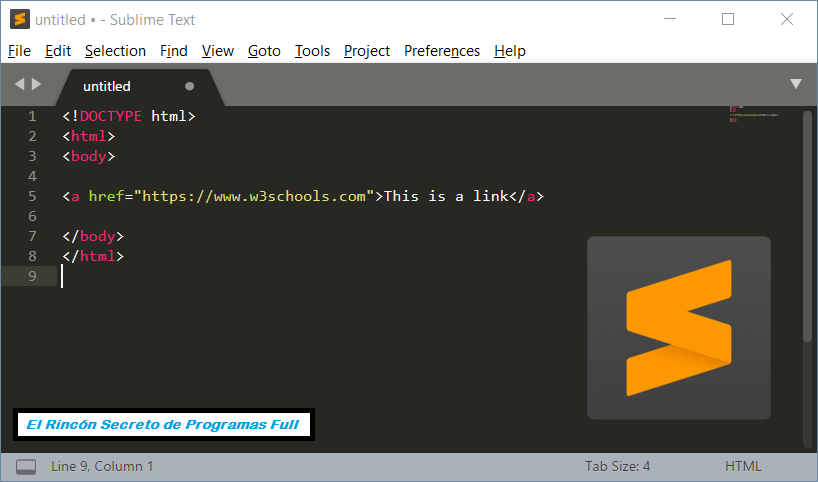The image size is (818, 482).
Task: Click line number 5 in the gutter
Action: pos(33,196)
